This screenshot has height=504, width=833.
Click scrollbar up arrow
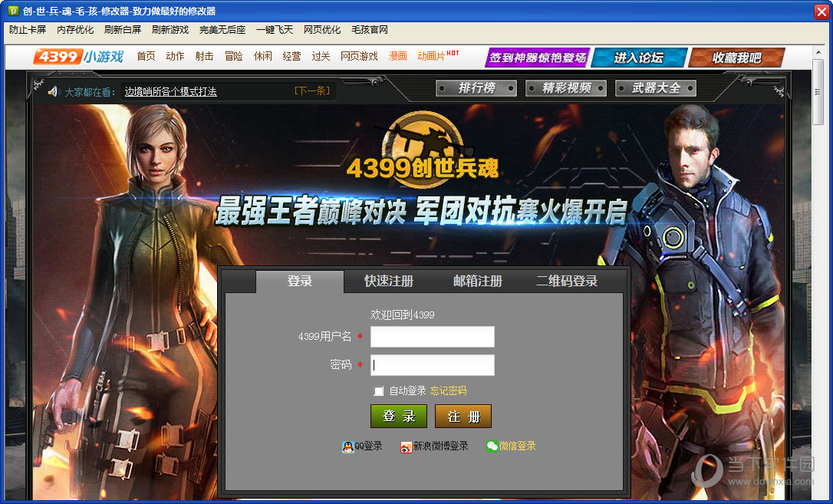(x=818, y=53)
